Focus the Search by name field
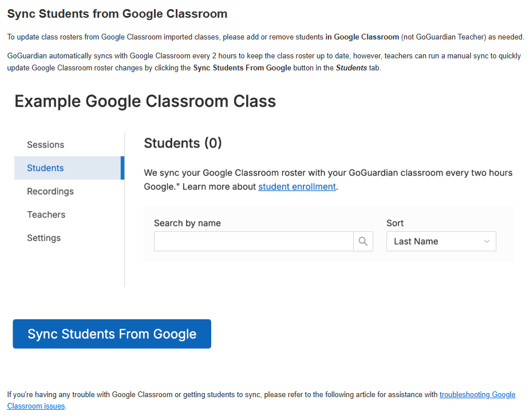The height and width of the screenshot is (420, 530). pyautogui.click(x=254, y=241)
